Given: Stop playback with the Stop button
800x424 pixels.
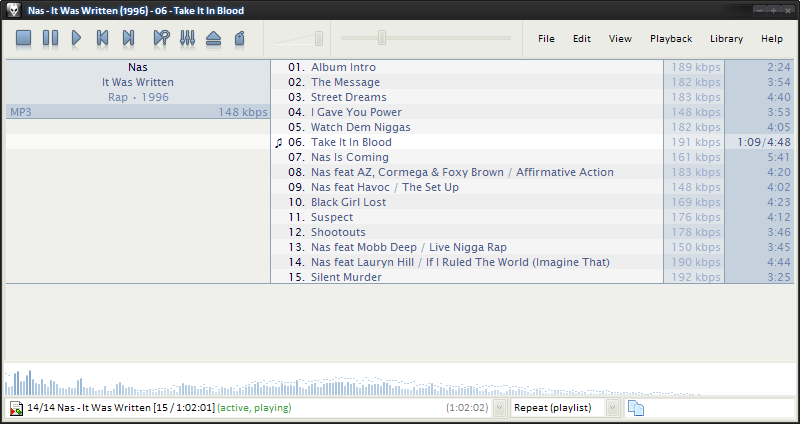Looking at the screenshot, I should (23, 38).
